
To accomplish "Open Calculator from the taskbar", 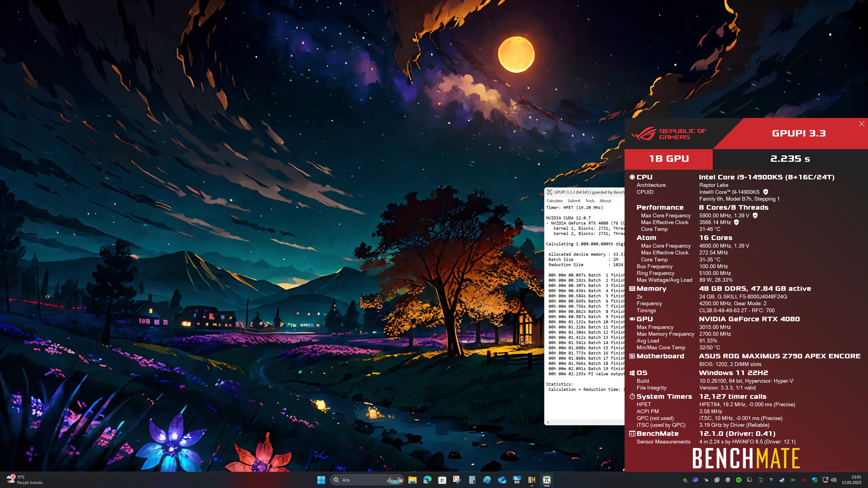I will tap(472, 480).
